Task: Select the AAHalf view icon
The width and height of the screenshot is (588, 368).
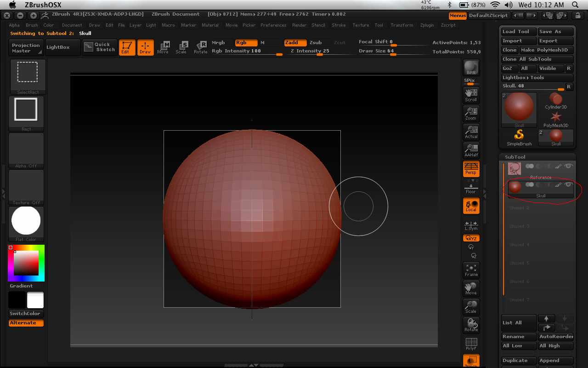Action: tap(471, 150)
